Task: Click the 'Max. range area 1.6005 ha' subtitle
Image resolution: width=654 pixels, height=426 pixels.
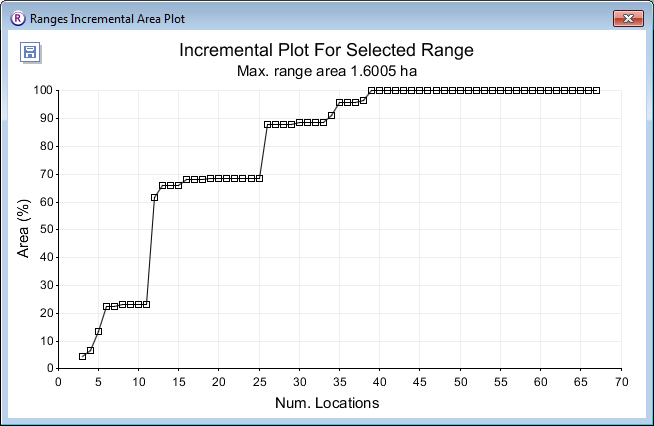Action: click(326, 71)
